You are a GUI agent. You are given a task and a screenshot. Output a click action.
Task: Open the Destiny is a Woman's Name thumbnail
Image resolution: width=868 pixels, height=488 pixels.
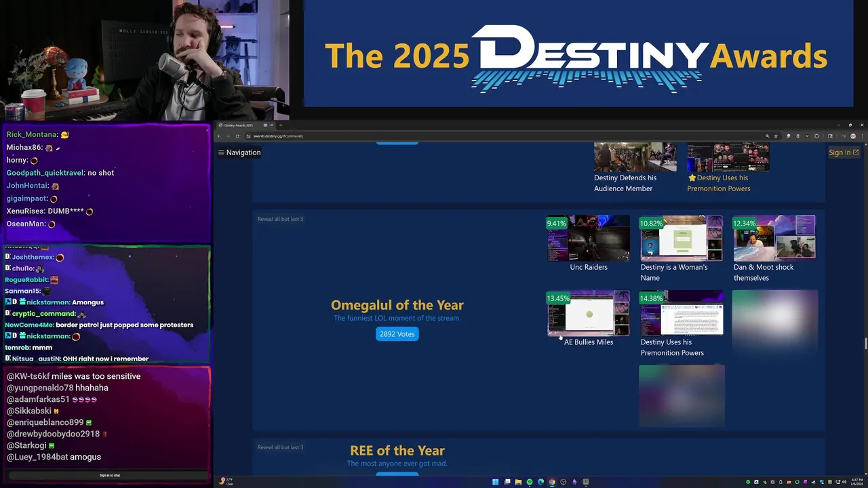tap(681, 238)
